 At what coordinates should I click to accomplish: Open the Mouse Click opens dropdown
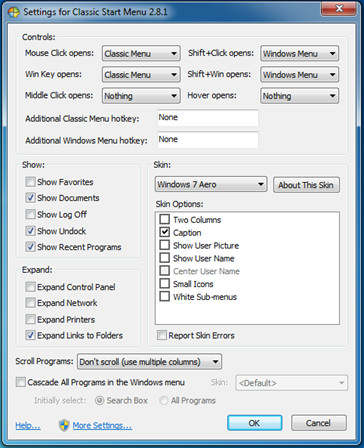(141, 53)
